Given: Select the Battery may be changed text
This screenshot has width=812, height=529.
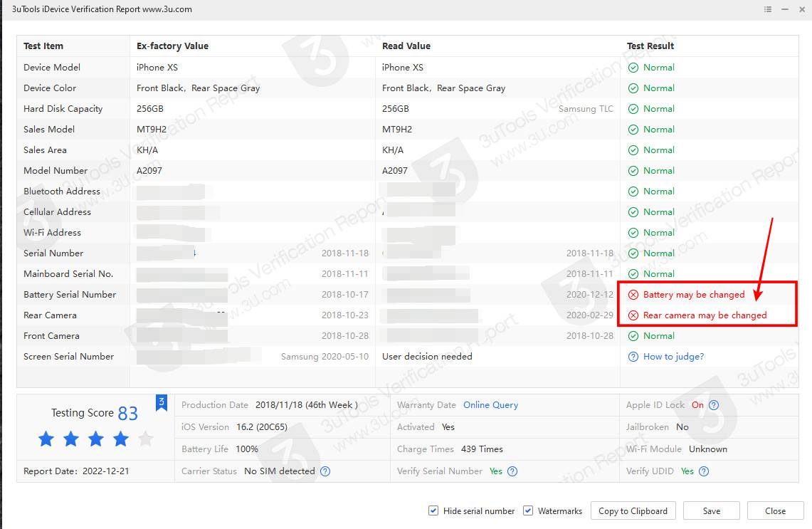Looking at the screenshot, I should click(694, 295).
